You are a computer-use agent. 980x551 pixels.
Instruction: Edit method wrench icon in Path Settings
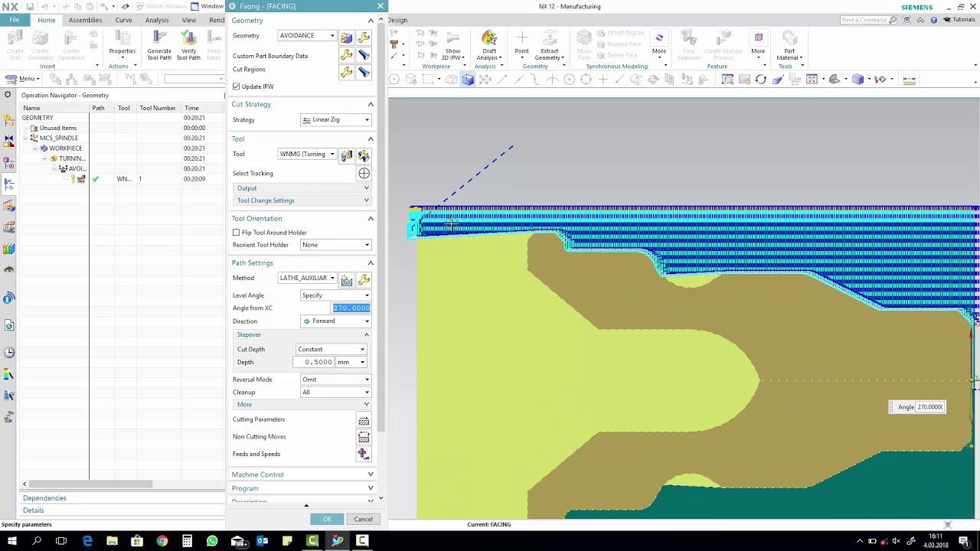[x=364, y=280]
